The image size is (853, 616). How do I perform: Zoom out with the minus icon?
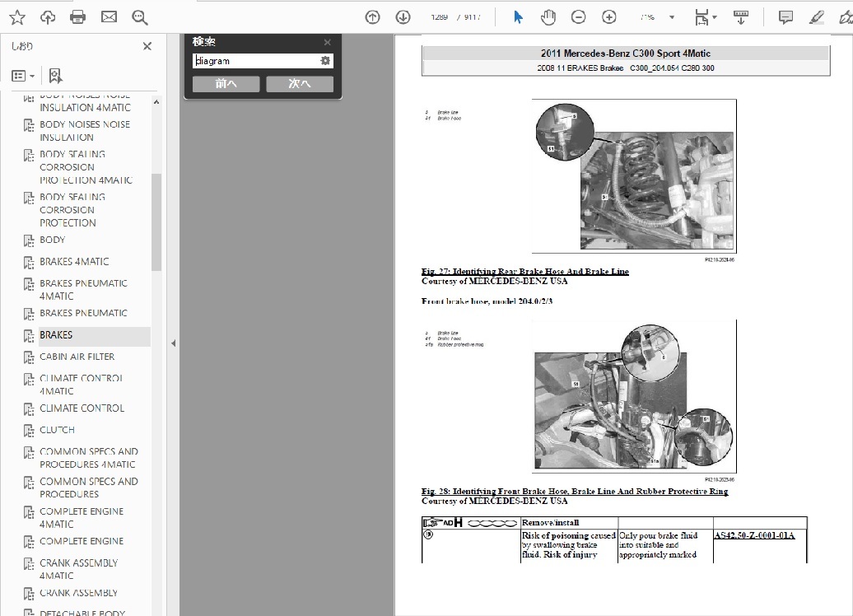[x=578, y=17]
